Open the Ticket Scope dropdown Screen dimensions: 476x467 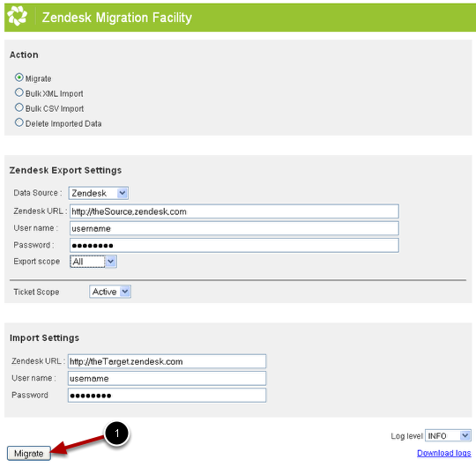coord(110,292)
